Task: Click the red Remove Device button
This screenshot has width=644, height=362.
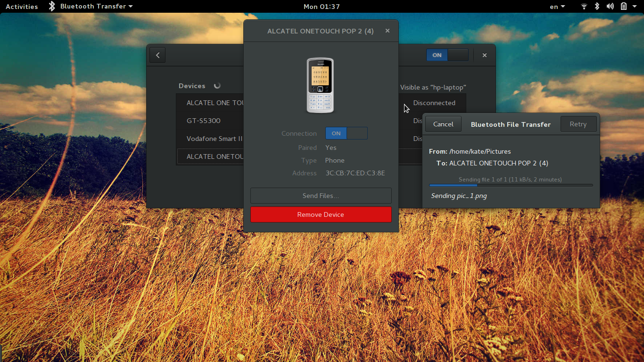Action: click(321, 214)
